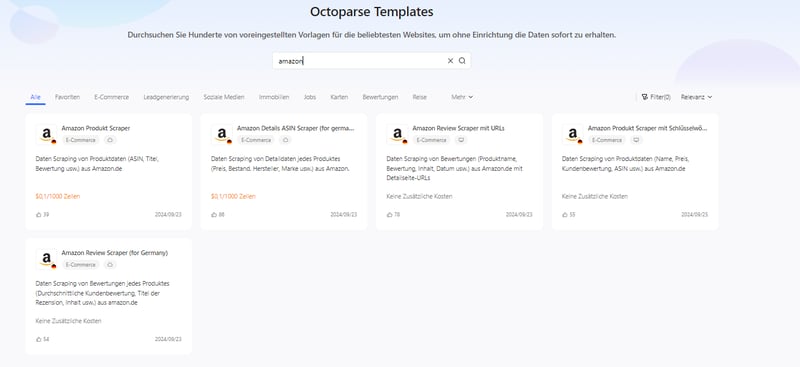Click the monitor icon on Amazon Produkt Scraper mit Schlüsselwö... card
The width and height of the screenshot is (800, 367).
click(636, 140)
